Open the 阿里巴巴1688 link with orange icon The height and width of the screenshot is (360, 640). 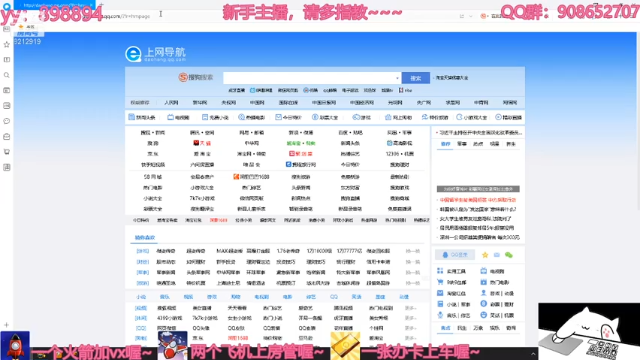(251, 177)
